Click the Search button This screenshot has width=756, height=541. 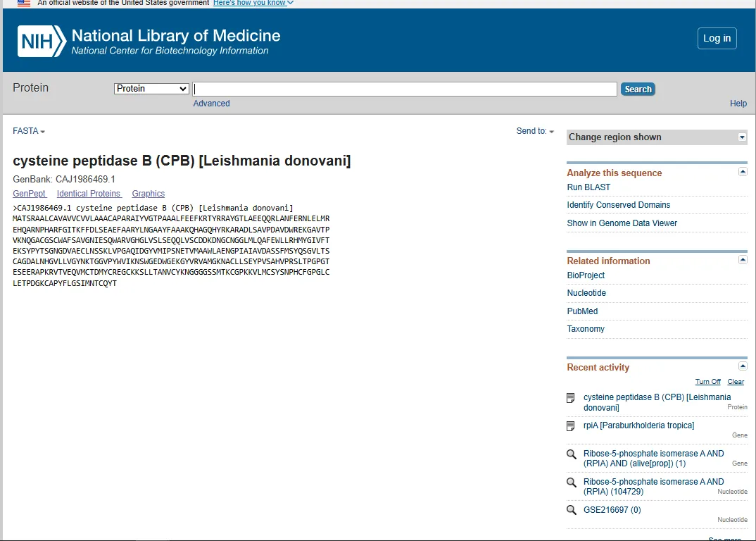[638, 89]
